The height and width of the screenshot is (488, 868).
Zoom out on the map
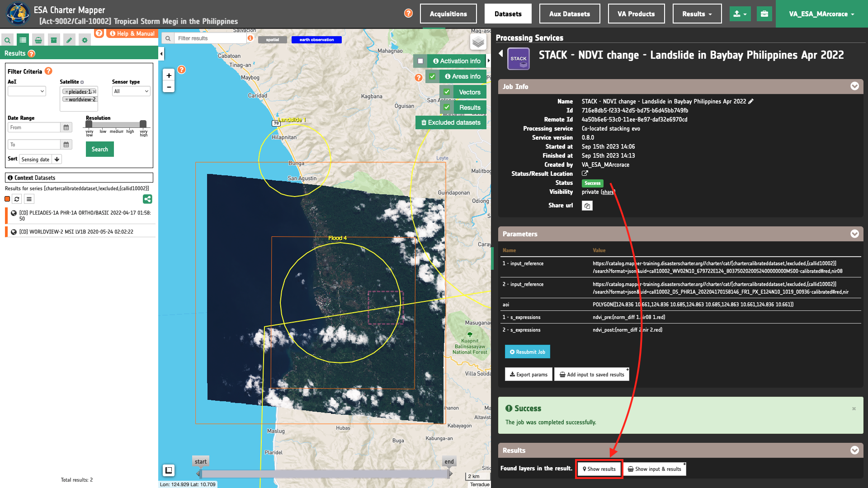(x=169, y=87)
